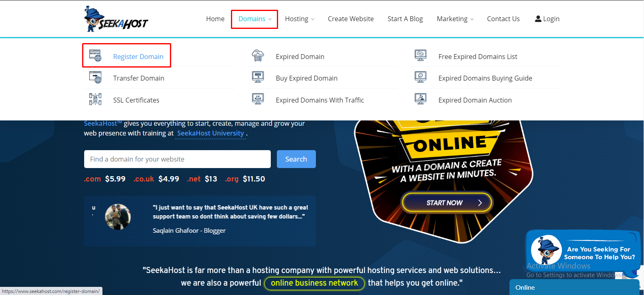Open Expired Domains Buying Guide
This screenshot has height=295, width=644.
click(x=485, y=78)
